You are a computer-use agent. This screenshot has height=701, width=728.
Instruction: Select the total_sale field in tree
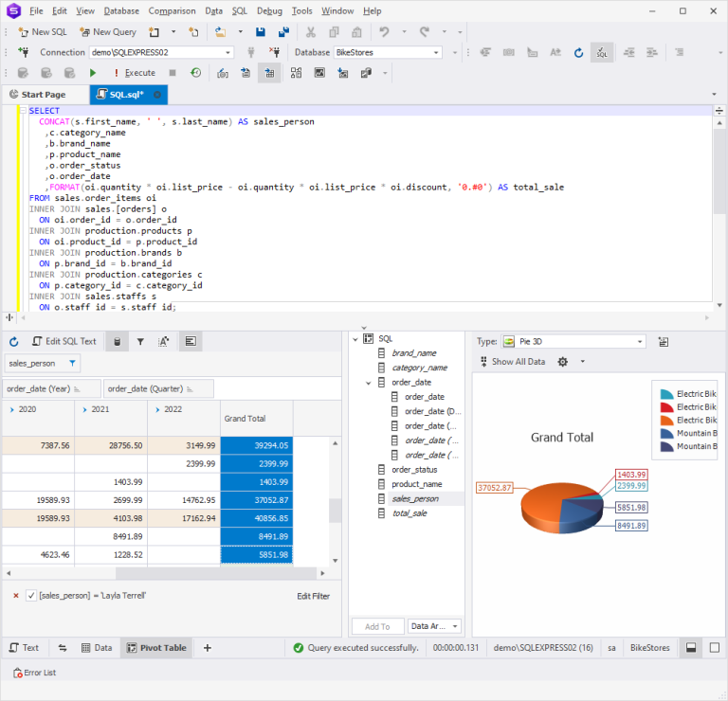[409, 513]
